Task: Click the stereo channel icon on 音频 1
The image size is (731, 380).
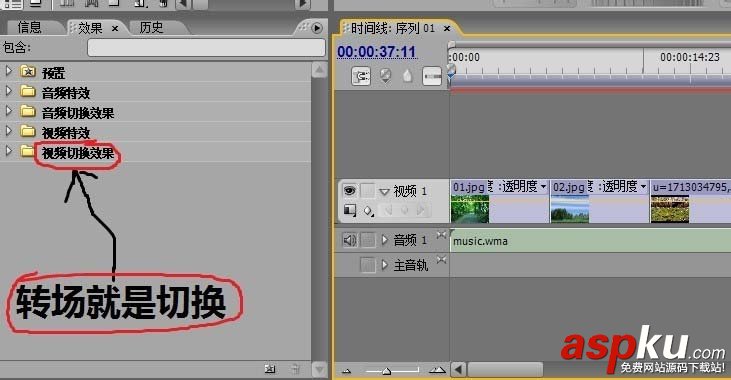Action: coord(441,235)
